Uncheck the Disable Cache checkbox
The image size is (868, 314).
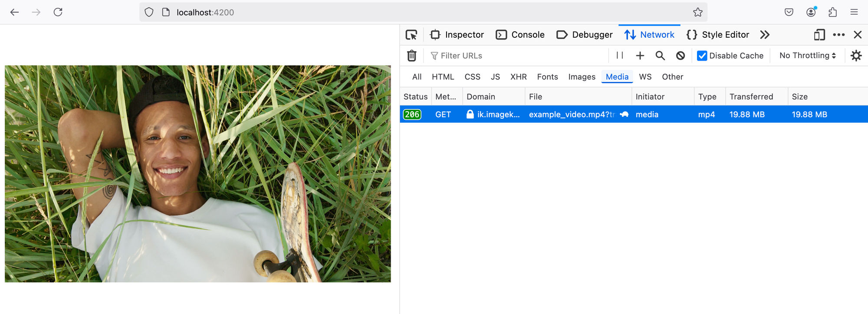click(x=702, y=56)
